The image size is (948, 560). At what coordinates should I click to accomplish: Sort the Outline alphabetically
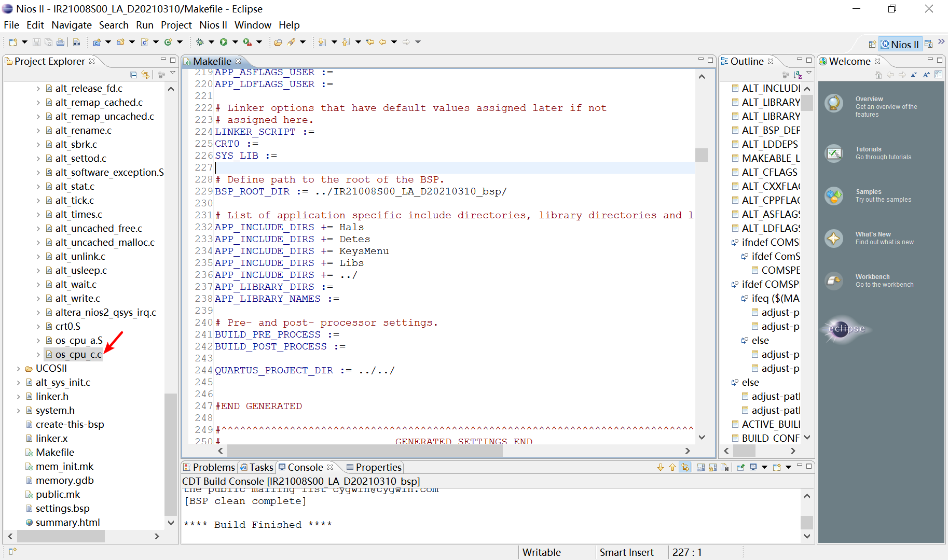click(x=798, y=75)
